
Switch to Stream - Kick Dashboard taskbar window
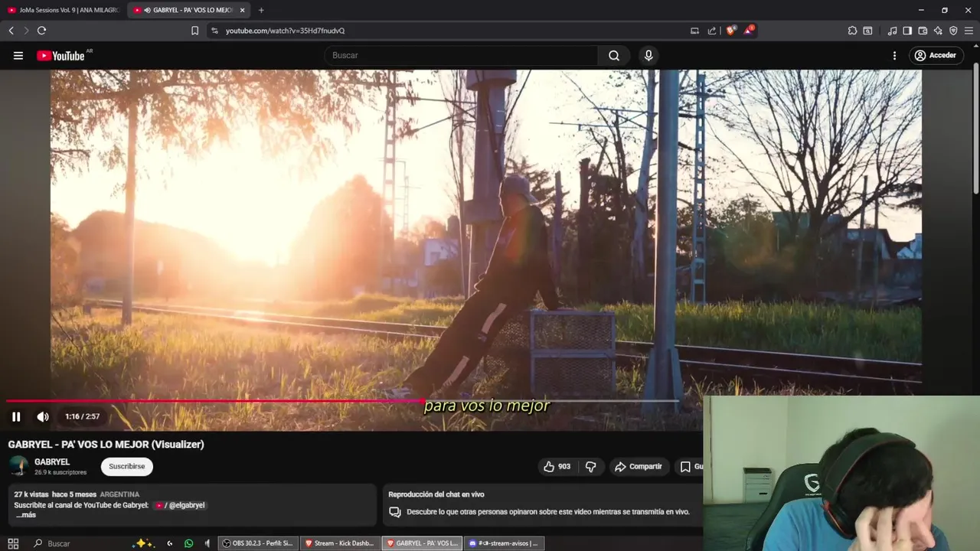point(340,543)
